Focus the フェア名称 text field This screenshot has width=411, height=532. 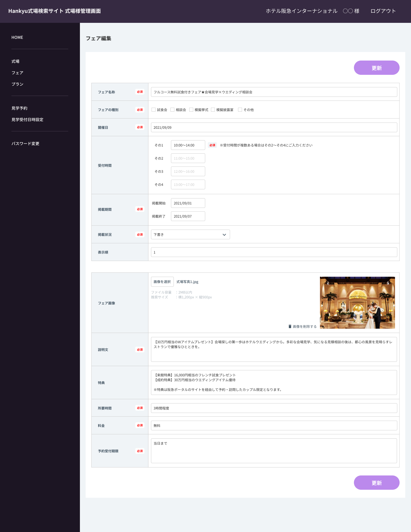click(274, 92)
